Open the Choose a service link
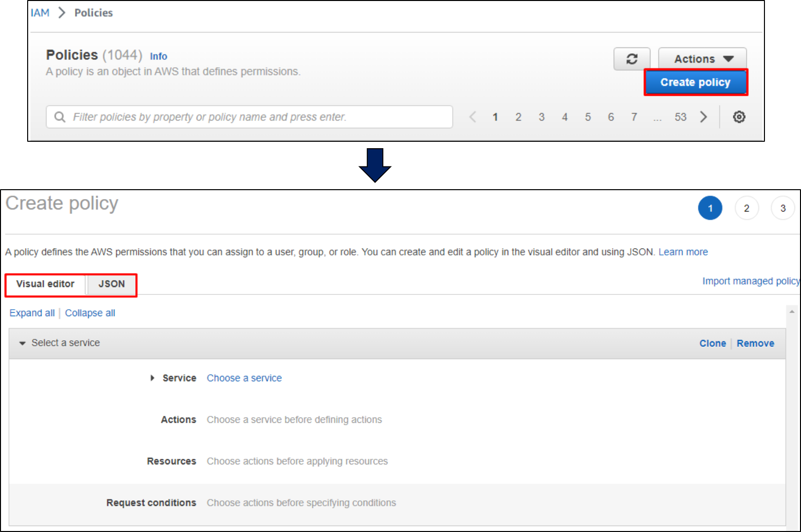Screen dimensions: 801x532 pyautogui.click(x=244, y=378)
